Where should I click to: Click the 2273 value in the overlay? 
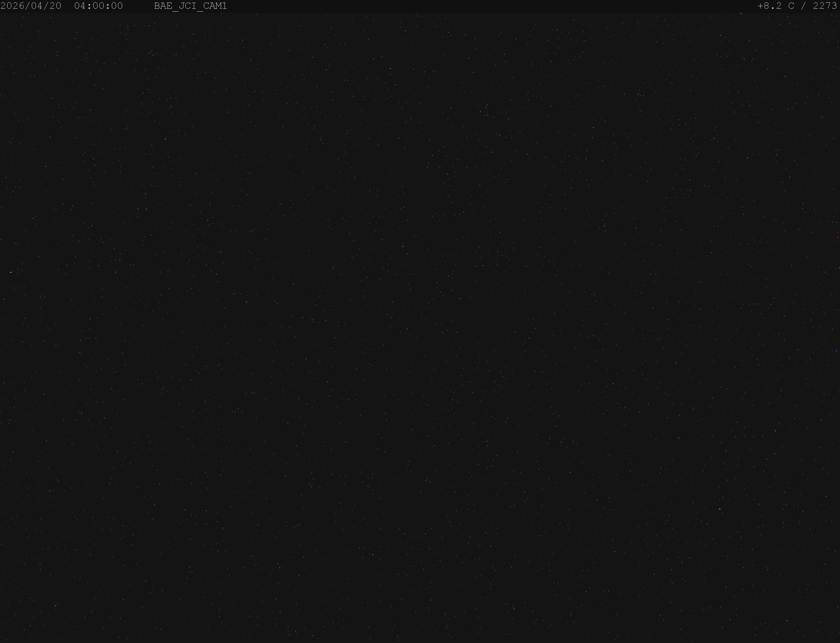(825, 6)
